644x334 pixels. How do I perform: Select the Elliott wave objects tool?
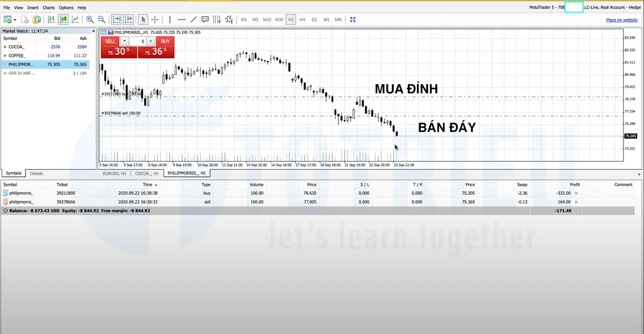click(229, 19)
